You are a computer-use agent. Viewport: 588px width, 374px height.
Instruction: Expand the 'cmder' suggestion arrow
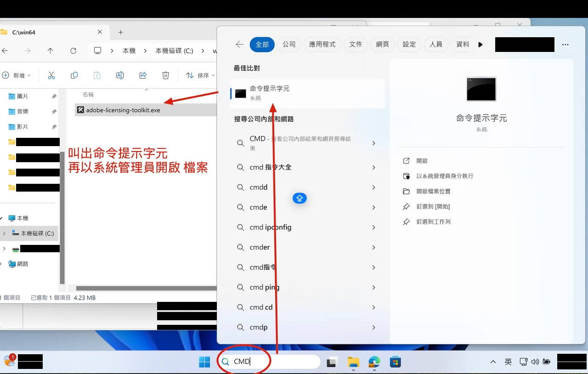pos(373,248)
